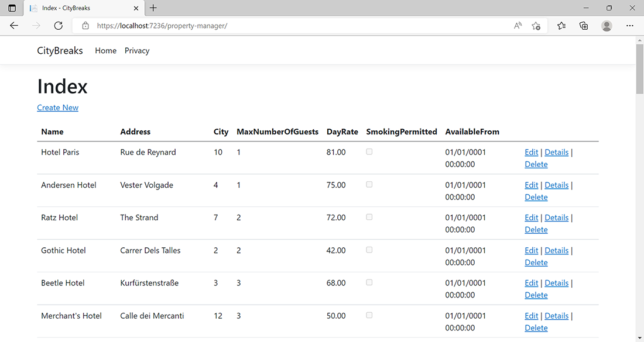The width and height of the screenshot is (644, 342).
Task: Click the vertical scrollbar thumb
Action: [640, 68]
